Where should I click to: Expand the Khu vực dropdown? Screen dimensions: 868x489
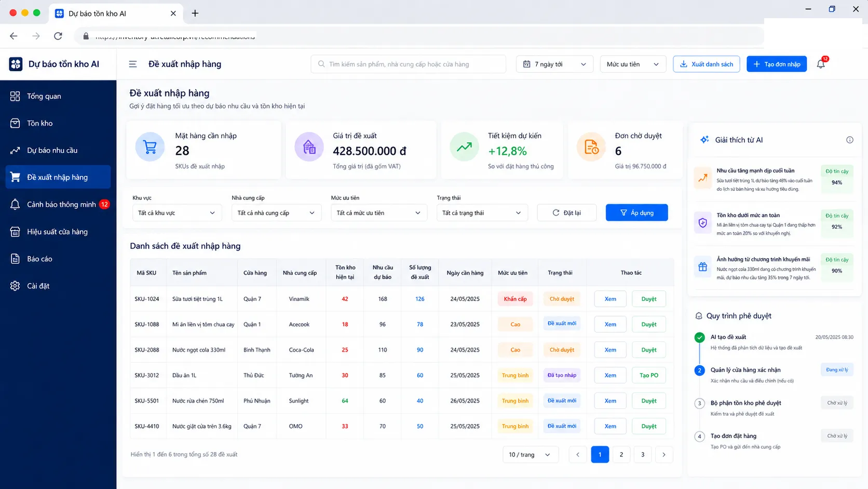(177, 213)
